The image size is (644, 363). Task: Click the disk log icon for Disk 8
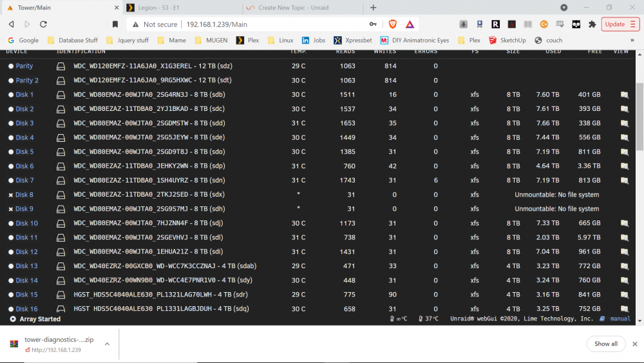[x=61, y=195]
